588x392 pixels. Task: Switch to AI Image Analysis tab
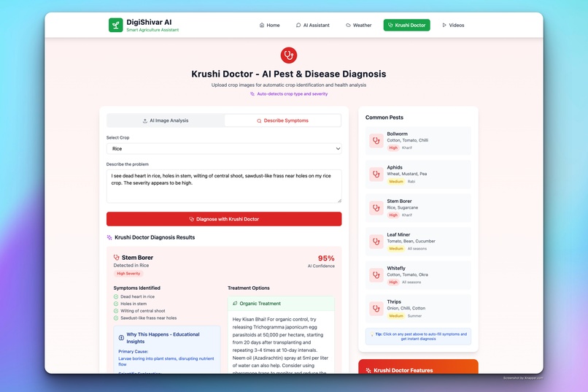pos(166,120)
